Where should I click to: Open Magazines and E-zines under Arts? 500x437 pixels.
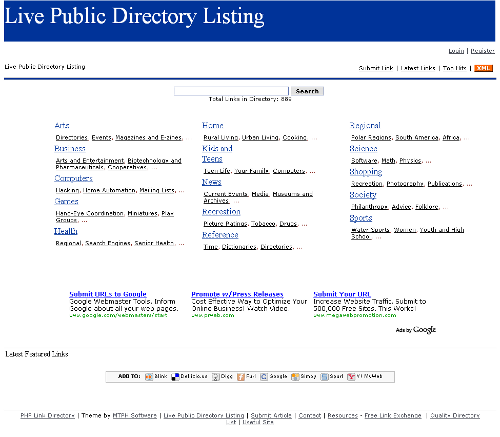149,137
